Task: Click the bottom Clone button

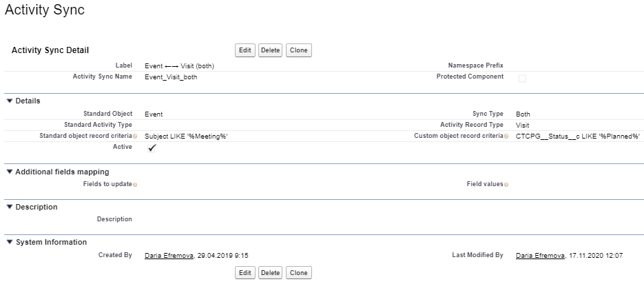Action: [x=298, y=273]
